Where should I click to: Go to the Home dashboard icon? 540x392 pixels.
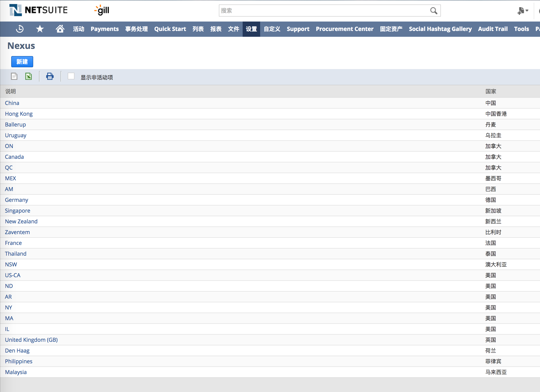60,29
